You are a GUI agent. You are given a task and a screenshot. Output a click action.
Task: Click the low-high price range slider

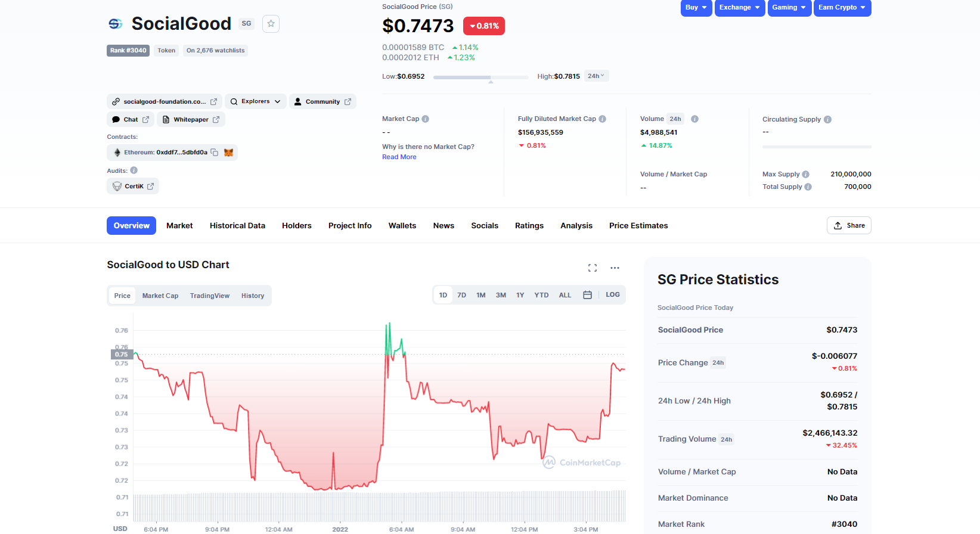[480, 77]
